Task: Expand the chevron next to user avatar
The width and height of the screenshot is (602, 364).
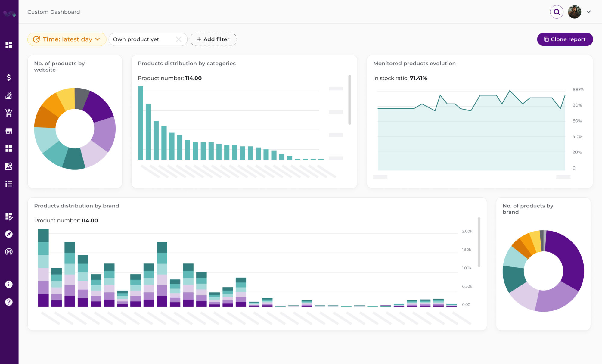Action: (x=590, y=12)
